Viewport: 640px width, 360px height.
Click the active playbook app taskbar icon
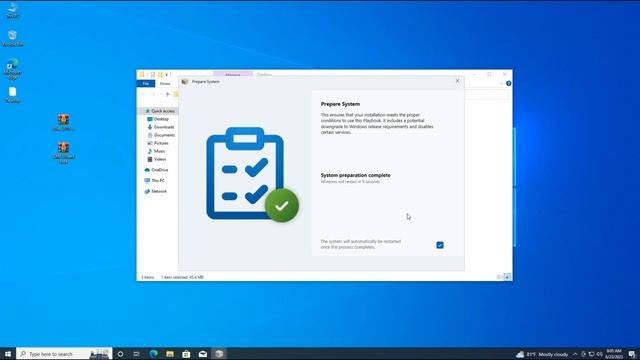(219, 354)
